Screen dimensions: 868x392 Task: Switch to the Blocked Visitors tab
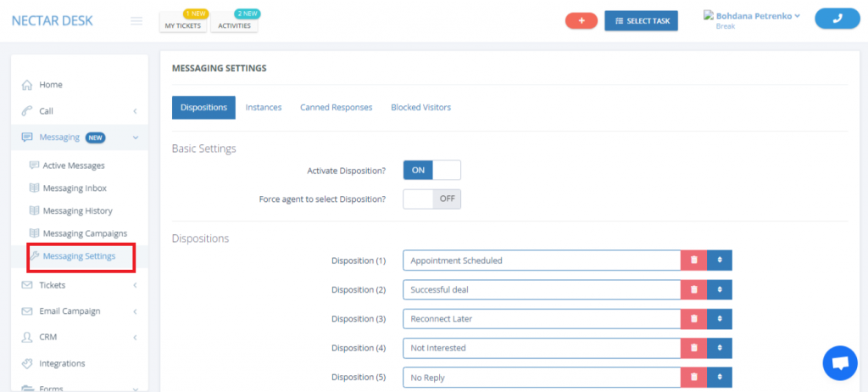(420, 108)
